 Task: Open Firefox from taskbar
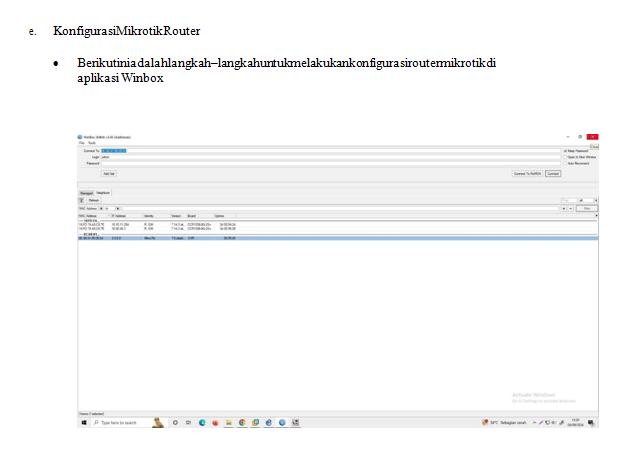point(215,423)
